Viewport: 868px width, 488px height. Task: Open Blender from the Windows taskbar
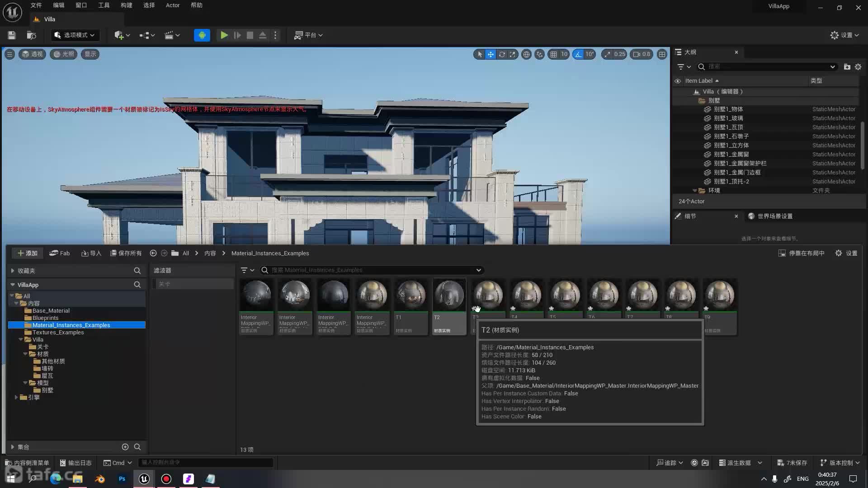pos(100,479)
